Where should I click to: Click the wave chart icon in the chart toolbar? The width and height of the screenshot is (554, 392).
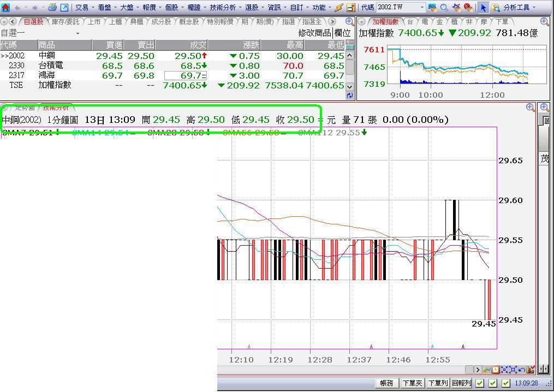tap(487, 370)
